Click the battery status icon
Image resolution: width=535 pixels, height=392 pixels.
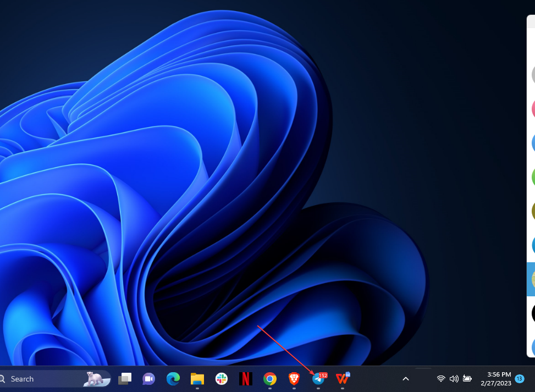(x=467, y=379)
